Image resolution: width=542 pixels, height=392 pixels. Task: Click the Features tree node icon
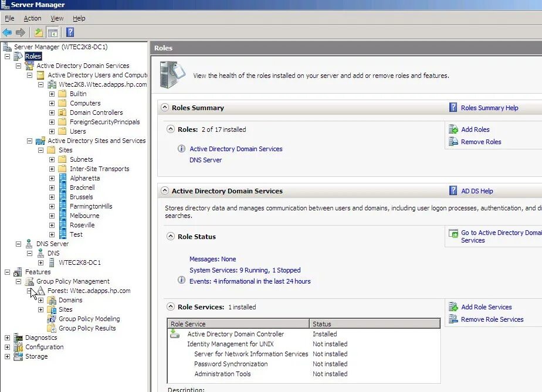coord(18,272)
